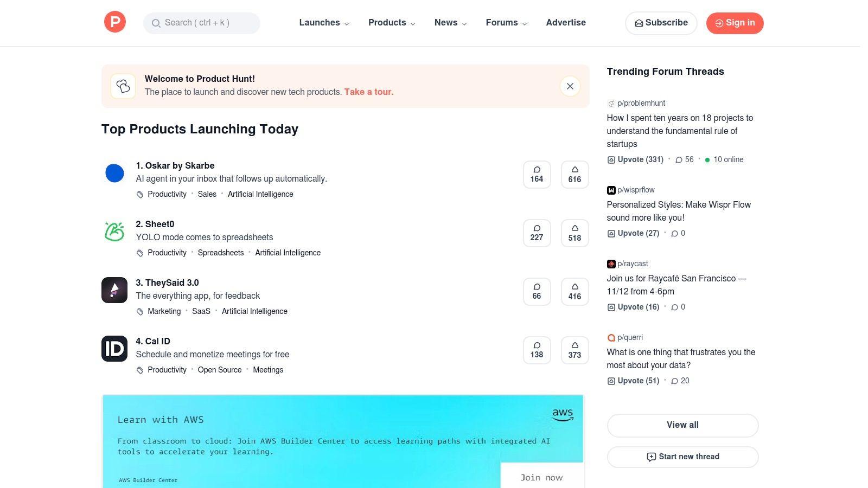The width and height of the screenshot is (868, 488).
Task: Upvote Oskar by Skarbe (616)
Action: coord(575,175)
